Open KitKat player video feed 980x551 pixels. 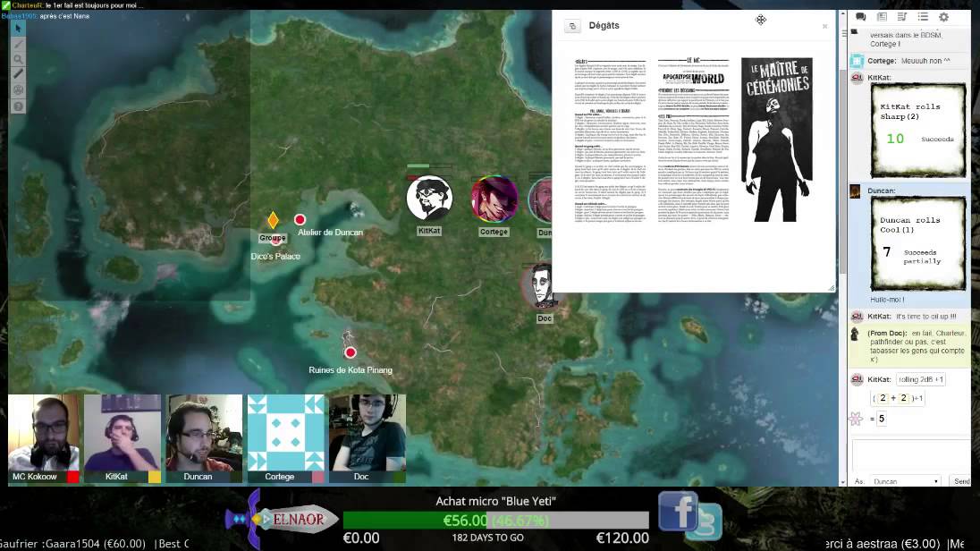point(122,432)
